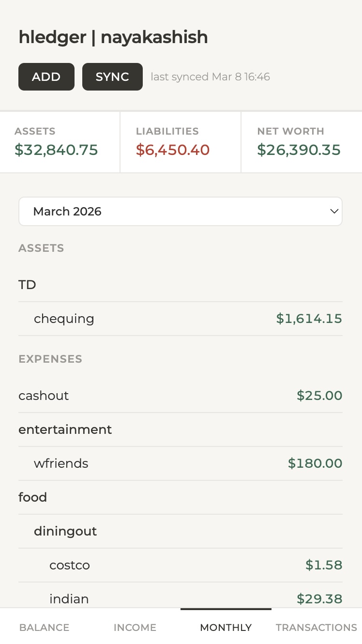362x644 pixels.
Task: Select the chequing account row
Action: pyautogui.click(x=180, y=319)
